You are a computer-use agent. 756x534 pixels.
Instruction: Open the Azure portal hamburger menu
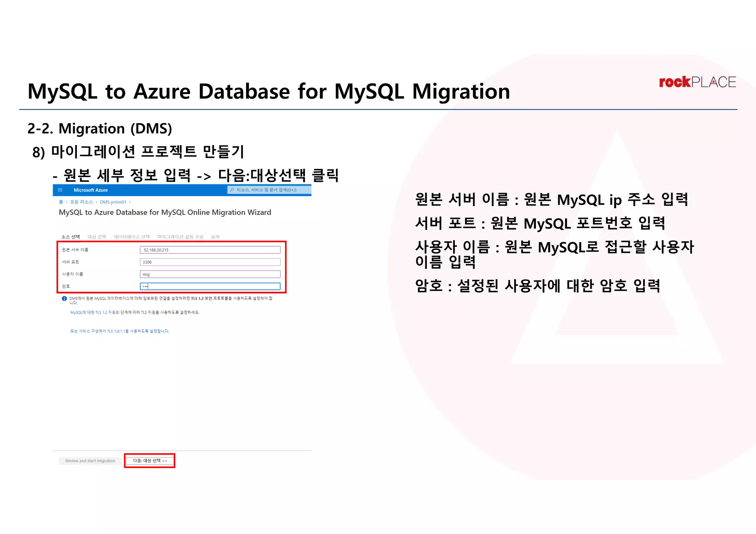60,190
